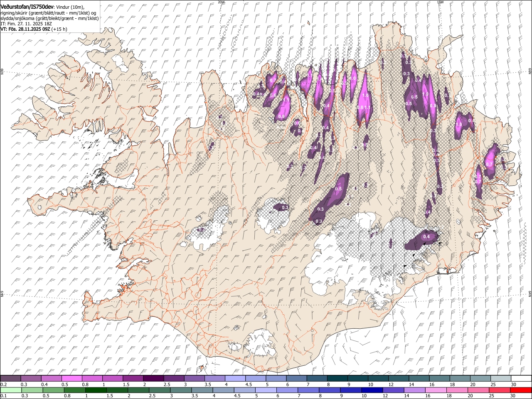Click the 20W longitude label

click(221, 2)
